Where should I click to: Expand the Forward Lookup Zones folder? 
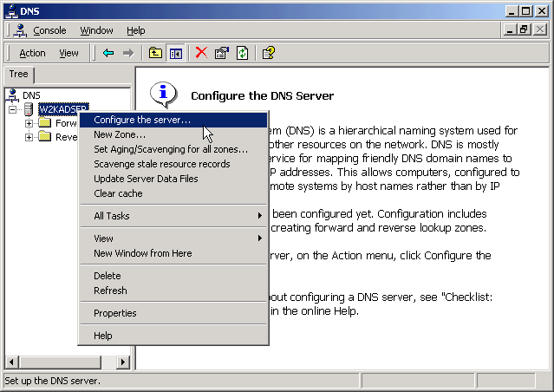(29, 123)
